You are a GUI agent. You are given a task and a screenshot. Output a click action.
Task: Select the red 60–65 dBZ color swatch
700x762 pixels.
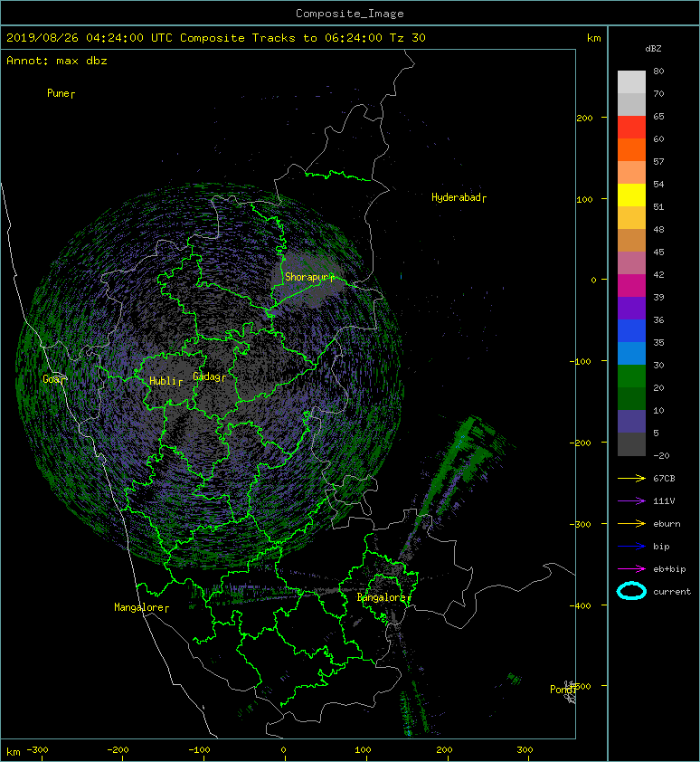pos(631,128)
